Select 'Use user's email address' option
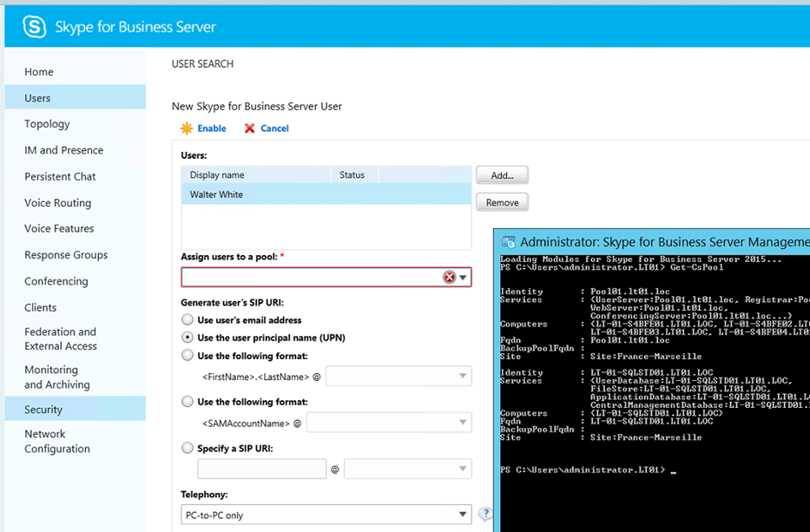This screenshot has width=810, height=532. point(188,320)
